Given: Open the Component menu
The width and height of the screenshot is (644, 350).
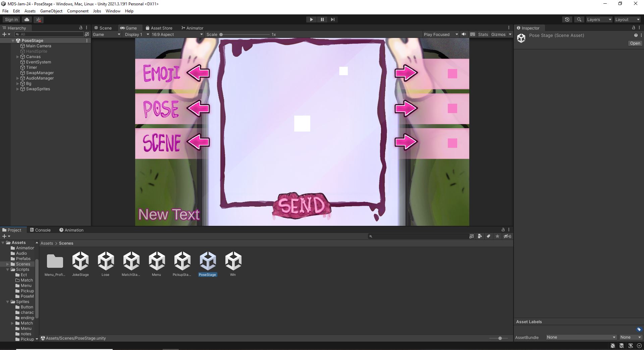Looking at the screenshot, I should [78, 11].
